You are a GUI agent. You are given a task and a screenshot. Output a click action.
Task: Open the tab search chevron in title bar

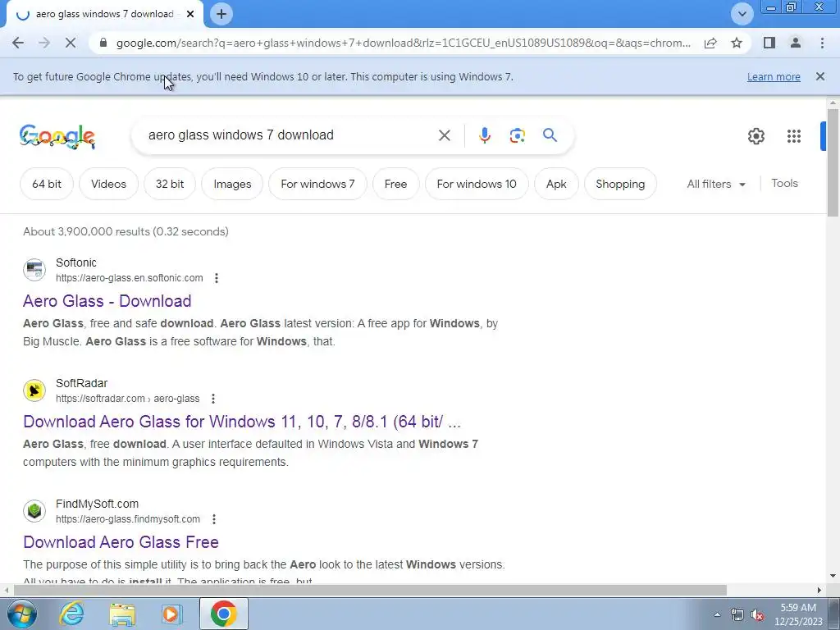tap(742, 14)
